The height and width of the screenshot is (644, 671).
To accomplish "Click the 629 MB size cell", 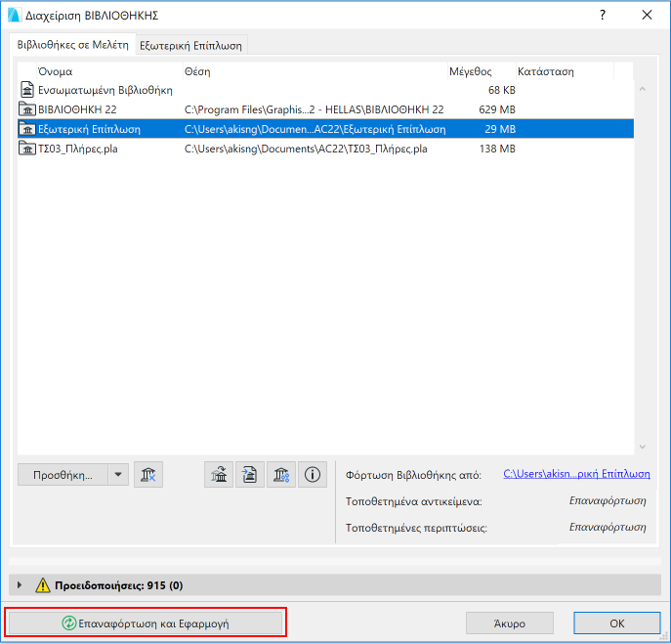I will (x=497, y=109).
